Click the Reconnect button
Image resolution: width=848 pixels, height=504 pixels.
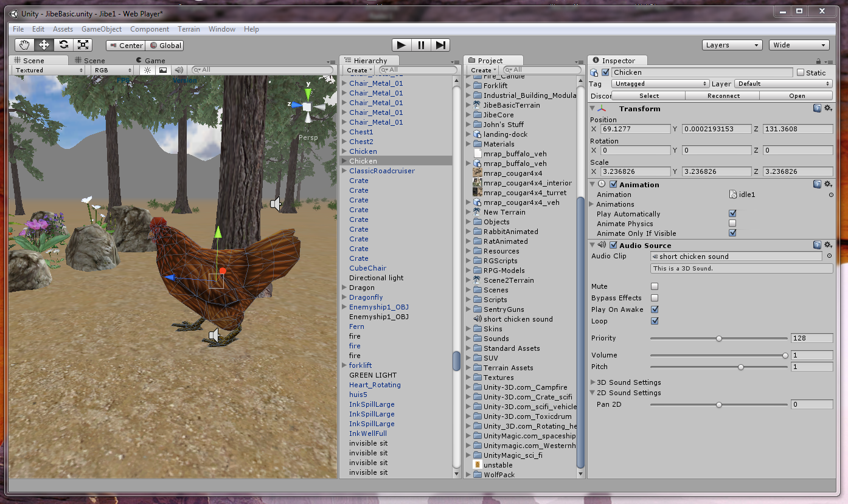[723, 95]
